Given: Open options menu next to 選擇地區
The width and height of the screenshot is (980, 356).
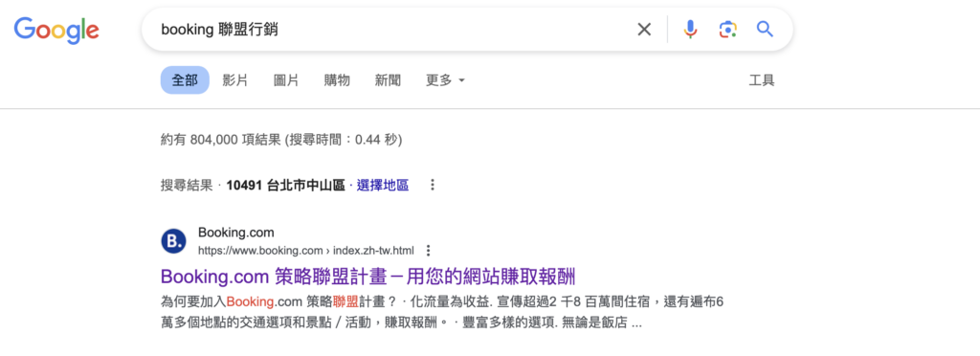Looking at the screenshot, I should (432, 185).
